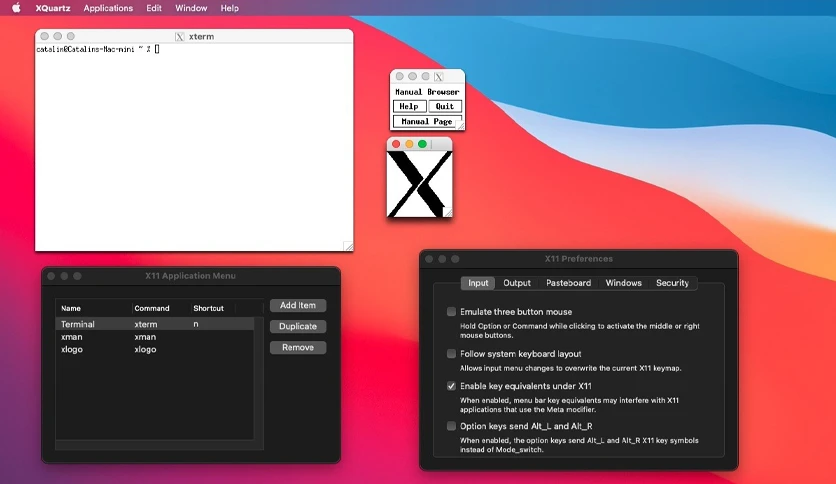
Task: Switch to the Pasteboard tab
Action: (568, 283)
